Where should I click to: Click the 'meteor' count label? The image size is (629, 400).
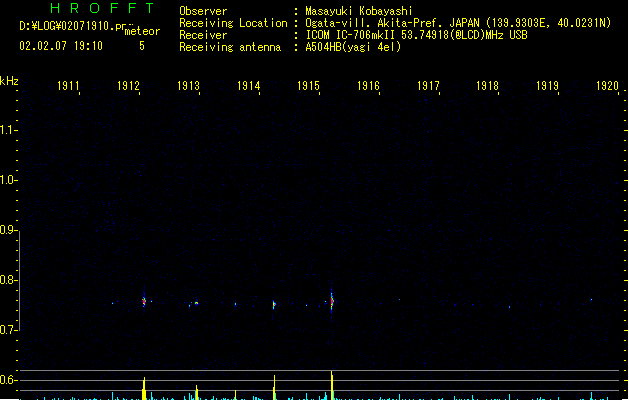pyautogui.click(x=142, y=31)
